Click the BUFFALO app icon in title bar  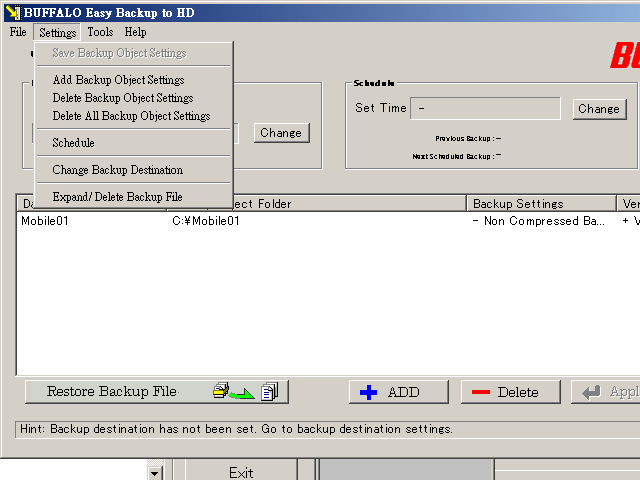coord(13,12)
